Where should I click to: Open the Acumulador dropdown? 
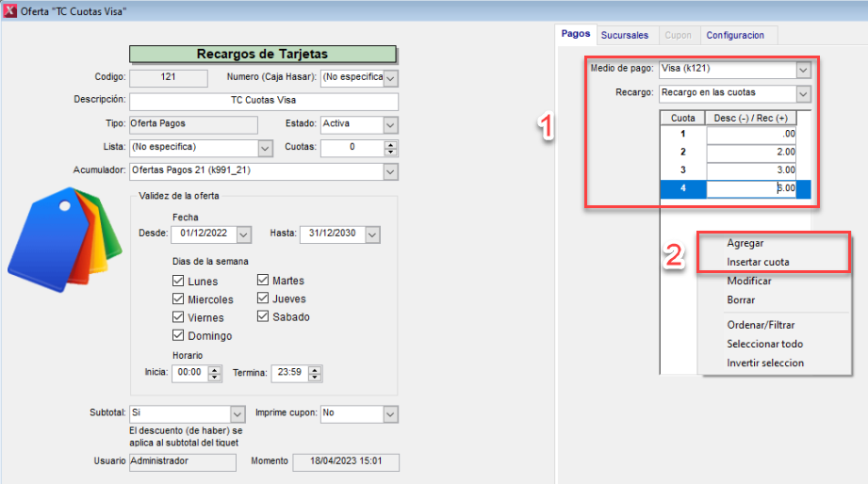[x=390, y=171]
